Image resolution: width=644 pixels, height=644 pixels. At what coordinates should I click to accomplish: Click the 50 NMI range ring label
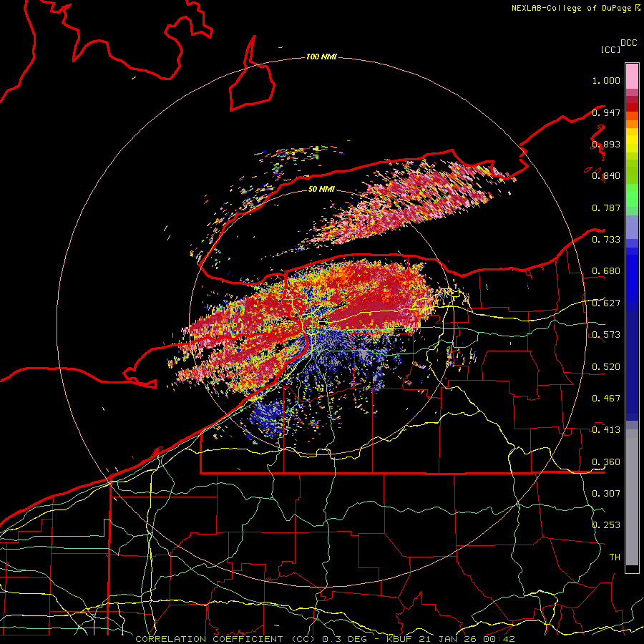pyautogui.click(x=321, y=189)
